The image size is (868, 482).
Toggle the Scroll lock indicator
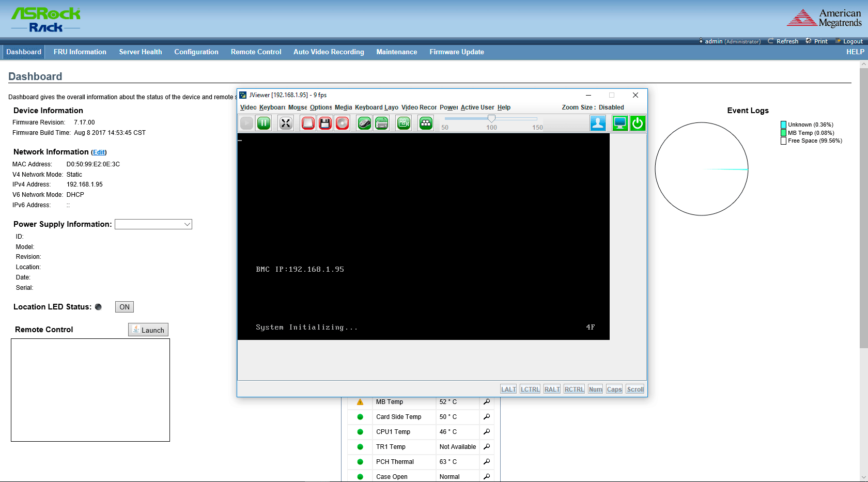pos(635,390)
